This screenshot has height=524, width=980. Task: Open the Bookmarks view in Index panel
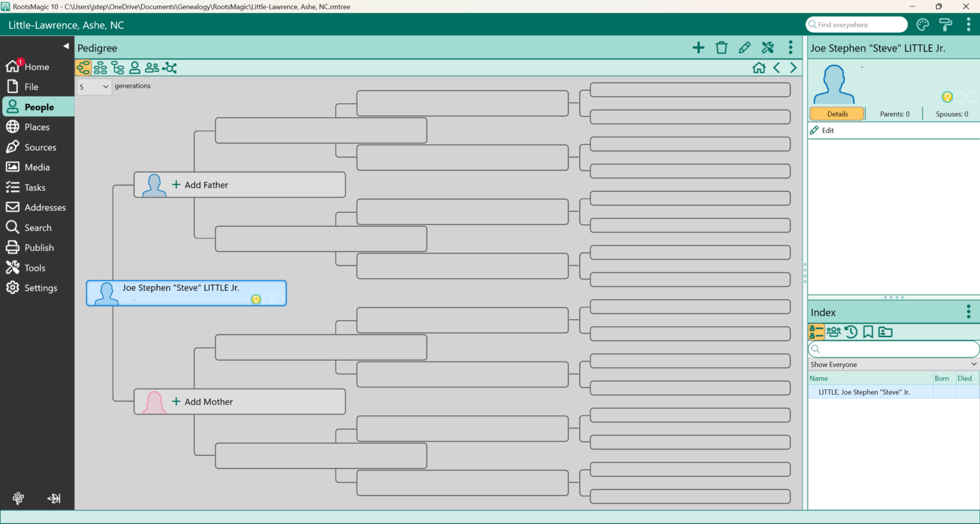click(868, 332)
